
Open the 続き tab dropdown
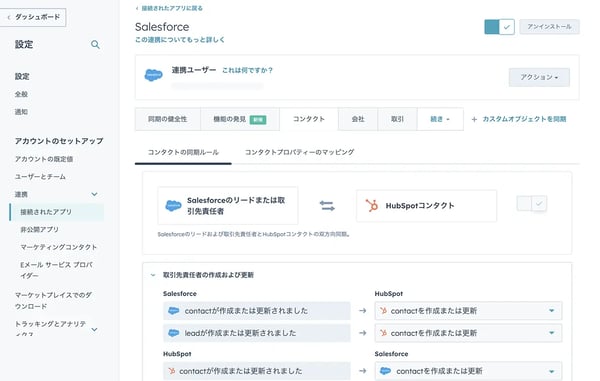tap(440, 119)
